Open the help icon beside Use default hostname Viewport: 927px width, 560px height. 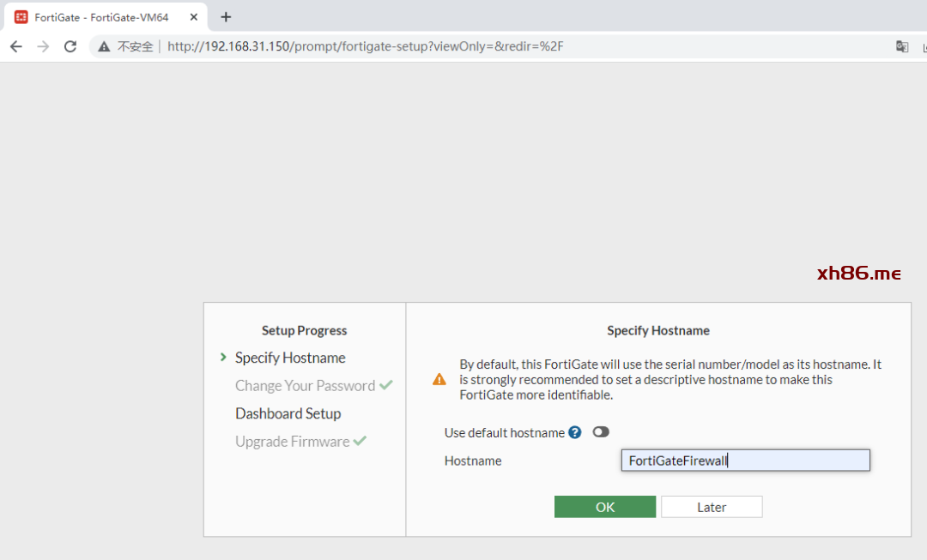point(574,432)
